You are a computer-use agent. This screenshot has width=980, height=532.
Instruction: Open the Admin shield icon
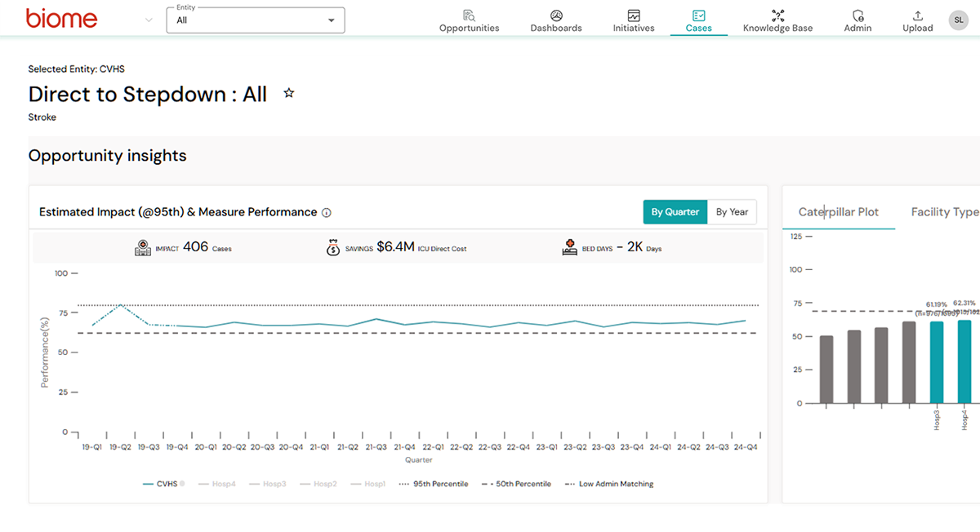(x=857, y=16)
